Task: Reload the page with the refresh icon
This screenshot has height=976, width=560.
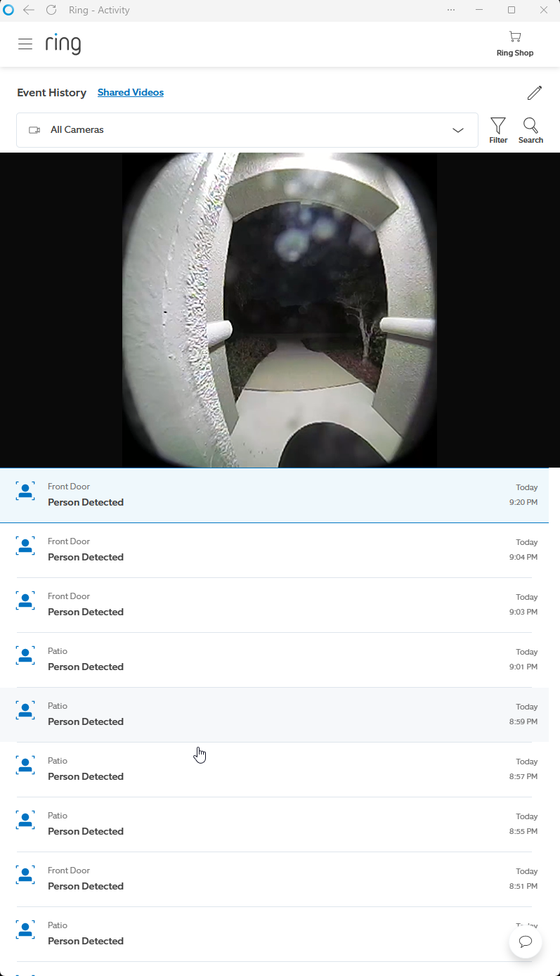Action: pos(51,10)
